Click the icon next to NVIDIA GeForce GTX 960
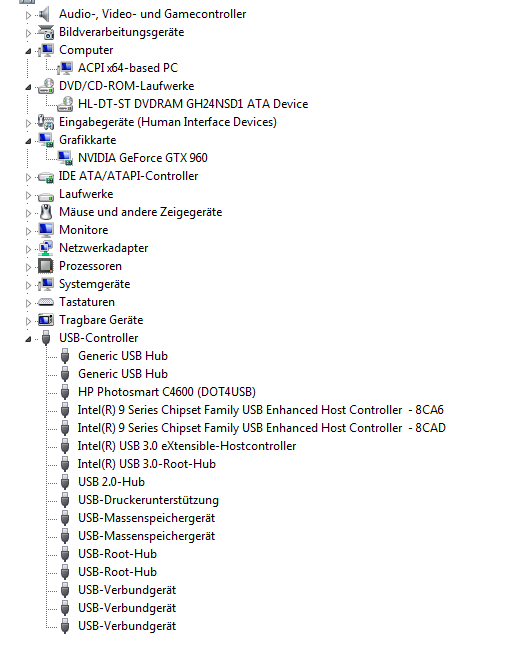This screenshot has height=665, width=525. coord(65,158)
